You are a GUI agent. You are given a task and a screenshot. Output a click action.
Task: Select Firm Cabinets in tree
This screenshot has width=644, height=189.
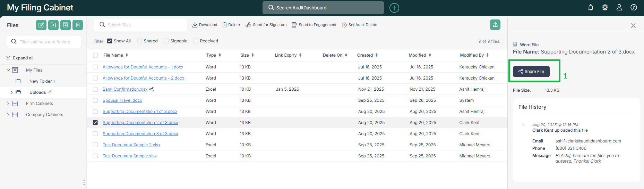coord(40,104)
